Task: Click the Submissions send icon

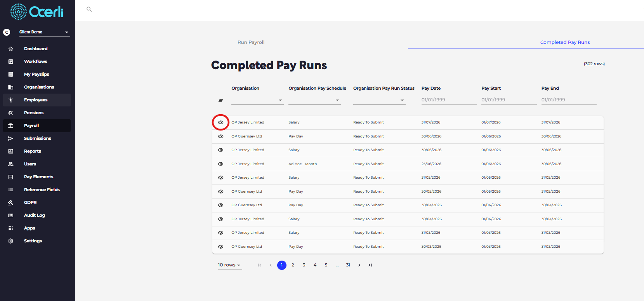Action: coord(10,138)
